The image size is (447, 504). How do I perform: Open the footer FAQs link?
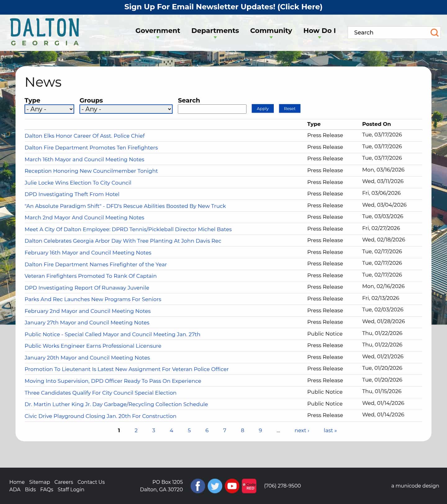click(47, 489)
